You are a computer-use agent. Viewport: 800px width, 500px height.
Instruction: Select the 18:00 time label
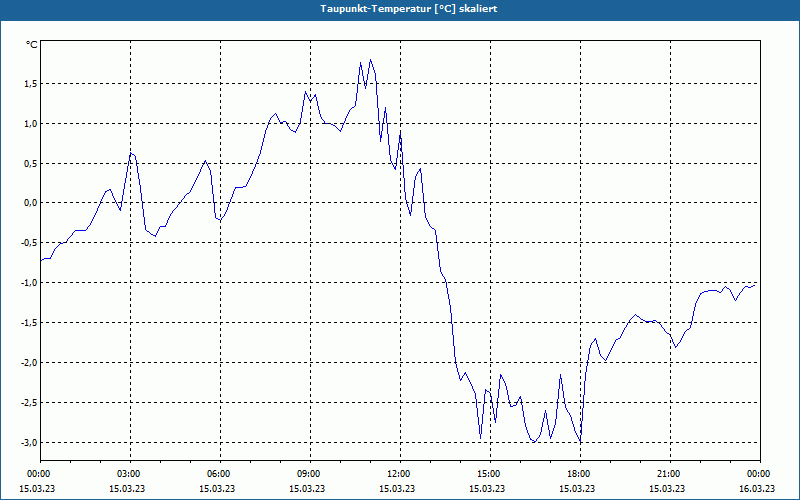580,474
